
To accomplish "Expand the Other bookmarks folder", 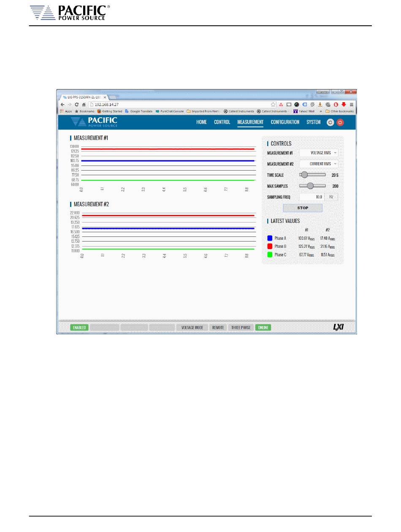I will tap(339, 111).
